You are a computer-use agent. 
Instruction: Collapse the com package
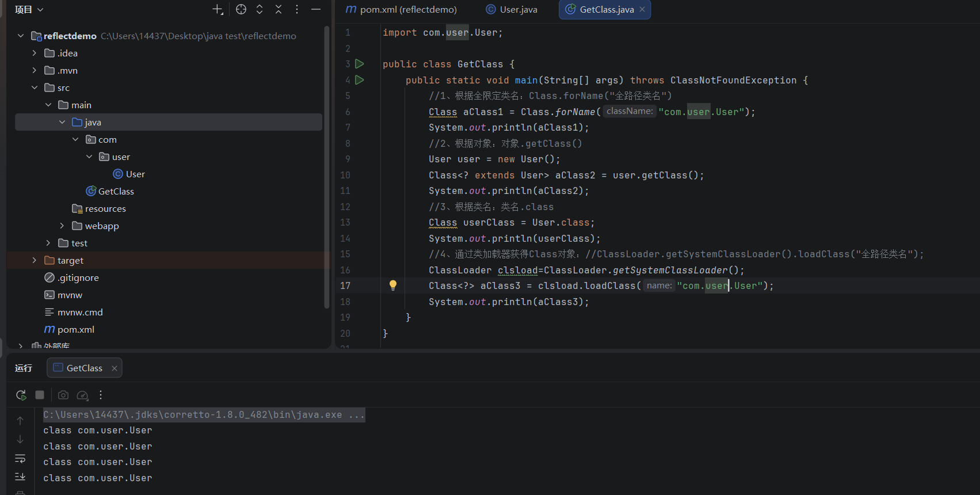point(75,139)
